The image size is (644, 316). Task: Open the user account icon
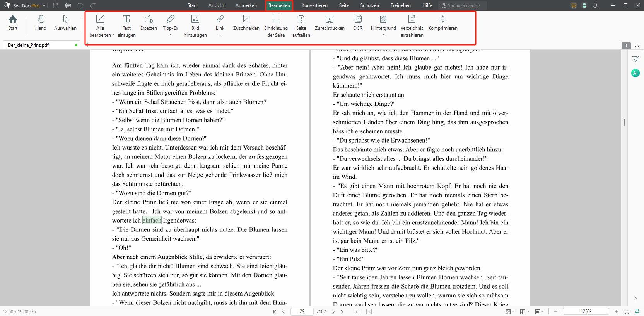pyautogui.click(x=584, y=5)
